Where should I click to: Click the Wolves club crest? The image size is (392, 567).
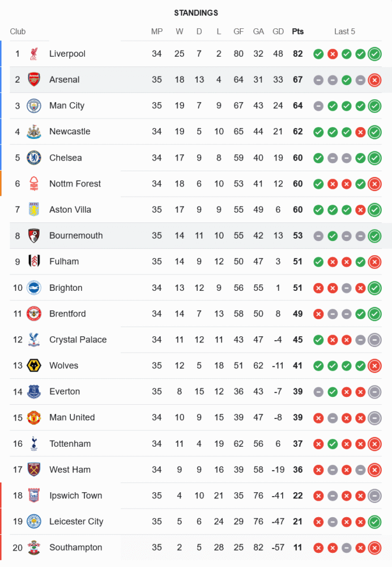coord(34,366)
